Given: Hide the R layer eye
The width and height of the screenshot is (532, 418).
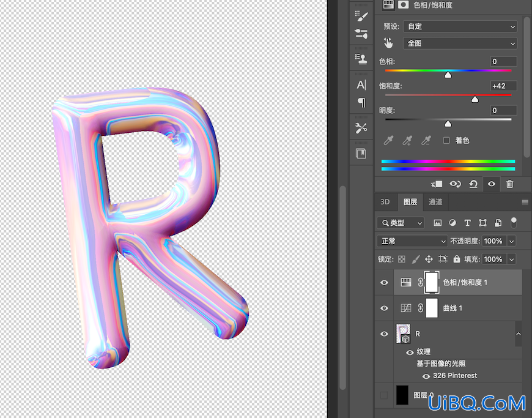Looking at the screenshot, I should 384,334.
